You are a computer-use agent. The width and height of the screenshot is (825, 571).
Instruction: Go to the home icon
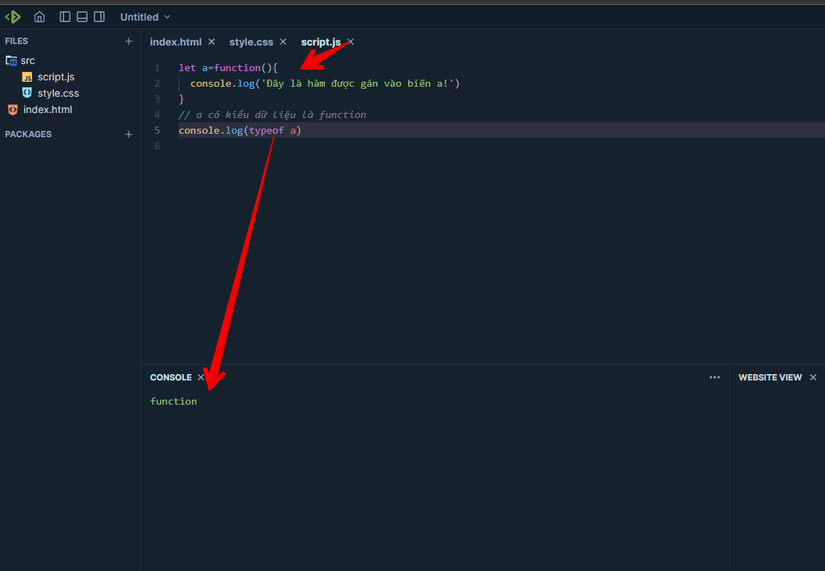pyautogui.click(x=39, y=17)
